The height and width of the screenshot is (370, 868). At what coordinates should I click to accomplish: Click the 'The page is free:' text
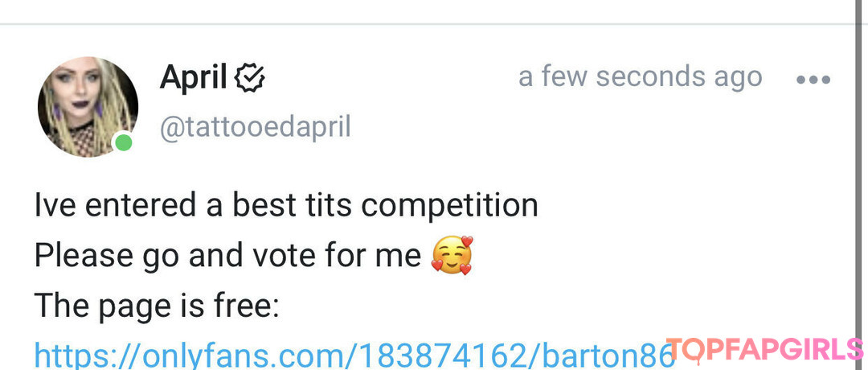[157, 306]
